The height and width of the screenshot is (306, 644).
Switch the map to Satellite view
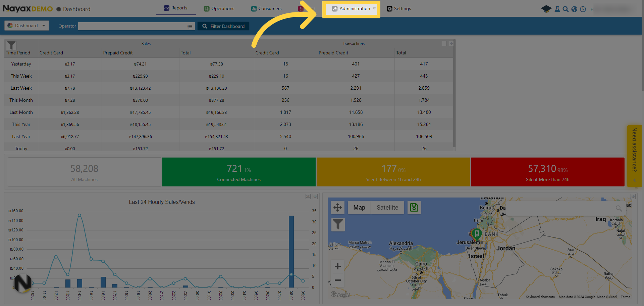click(387, 208)
